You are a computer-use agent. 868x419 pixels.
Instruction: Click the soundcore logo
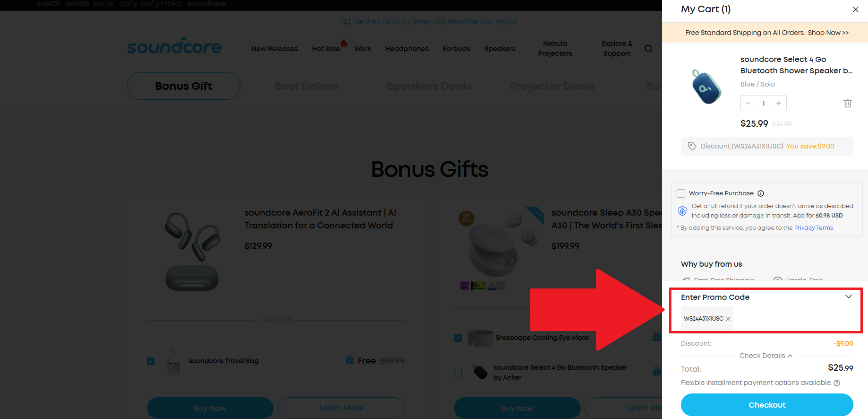pyautogui.click(x=174, y=46)
